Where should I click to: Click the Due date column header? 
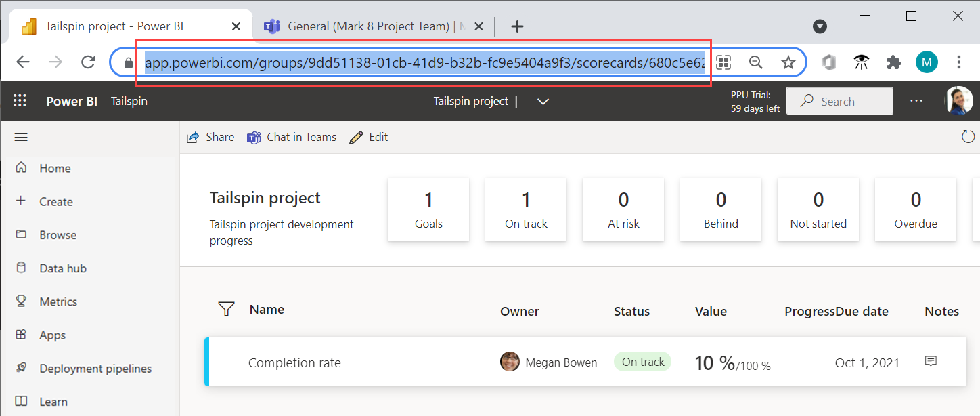[x=862, y=312]
